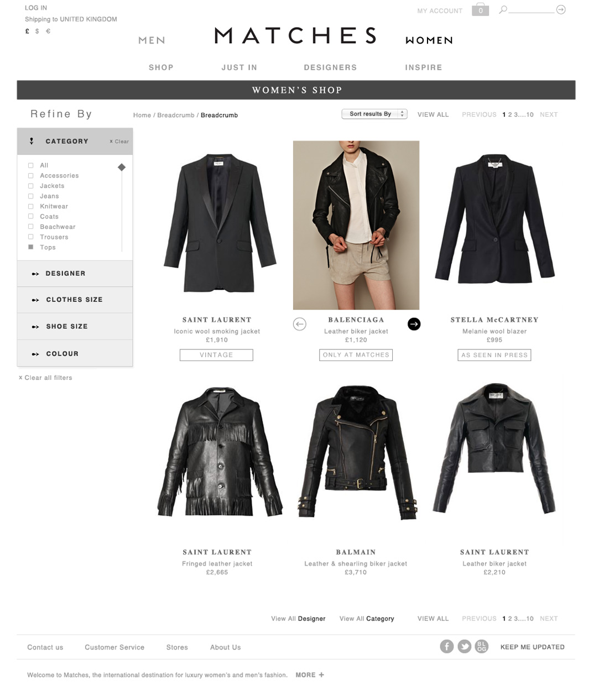Submit search with the arrow circle icon
This screenshot has width=599, height=700.
(x=561, y=9)
